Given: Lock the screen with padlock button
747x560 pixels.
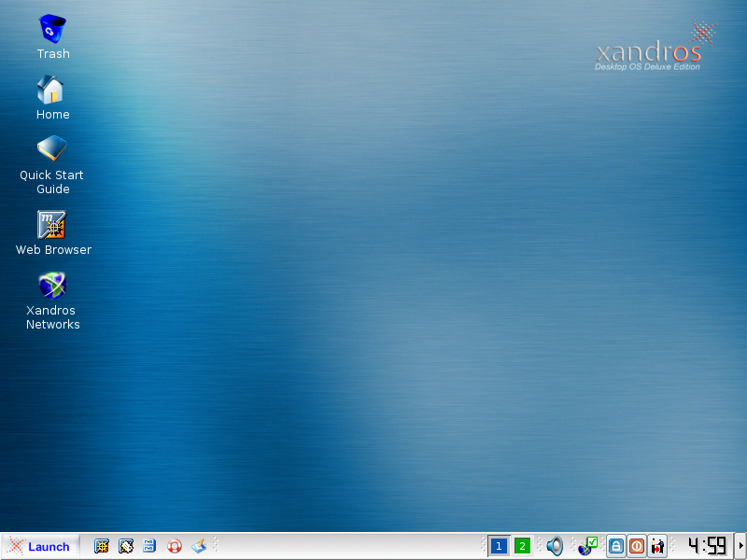Looking at the screenshot, I should coord(616,546).
